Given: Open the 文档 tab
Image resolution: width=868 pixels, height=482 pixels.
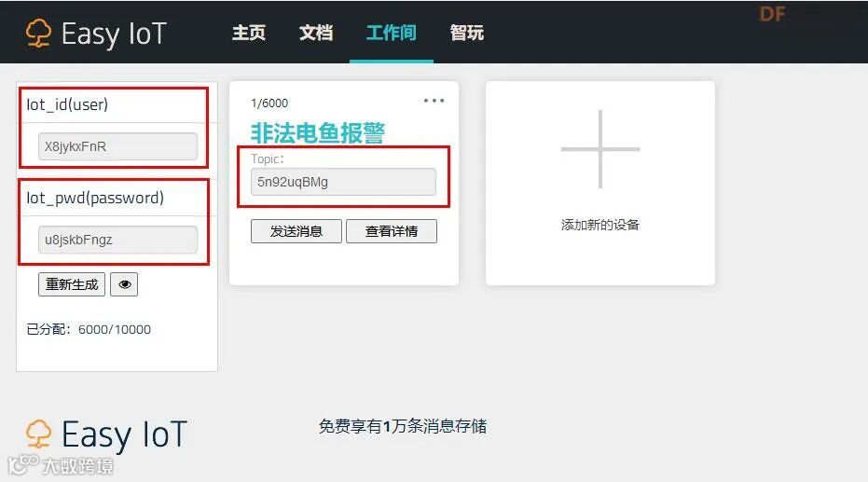Looking at the screenshot, I should click(x=316, y=33).
